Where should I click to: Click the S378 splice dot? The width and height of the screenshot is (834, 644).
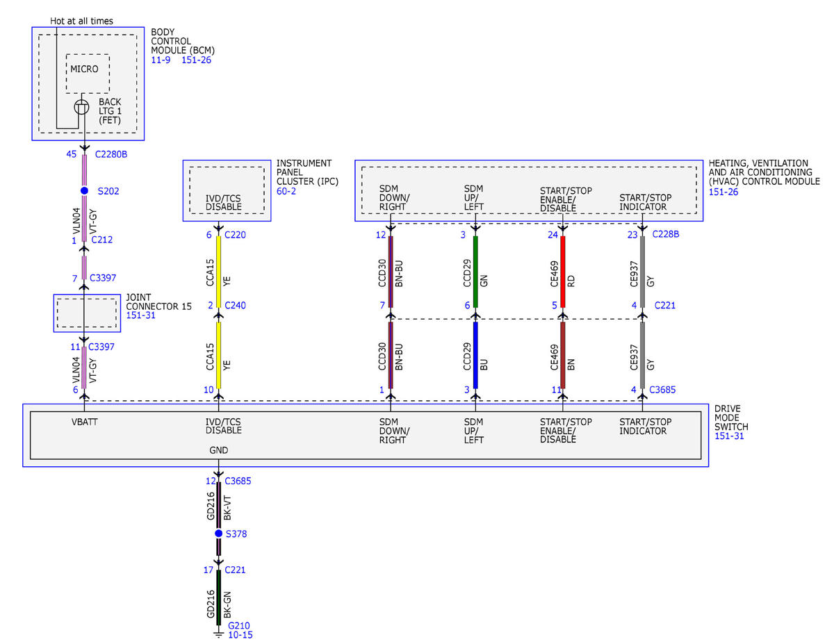coord(218,534)
